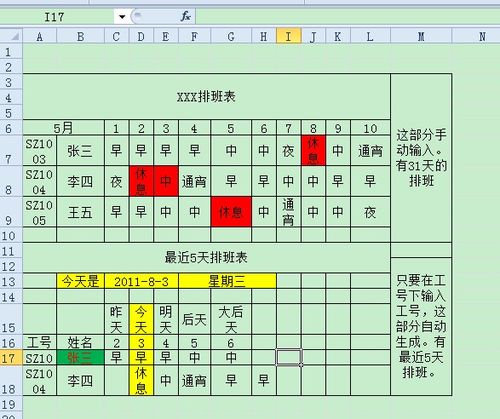Click the SZ1004 cell in row 18
Screen dimensions: 500x419
[39, 380]
